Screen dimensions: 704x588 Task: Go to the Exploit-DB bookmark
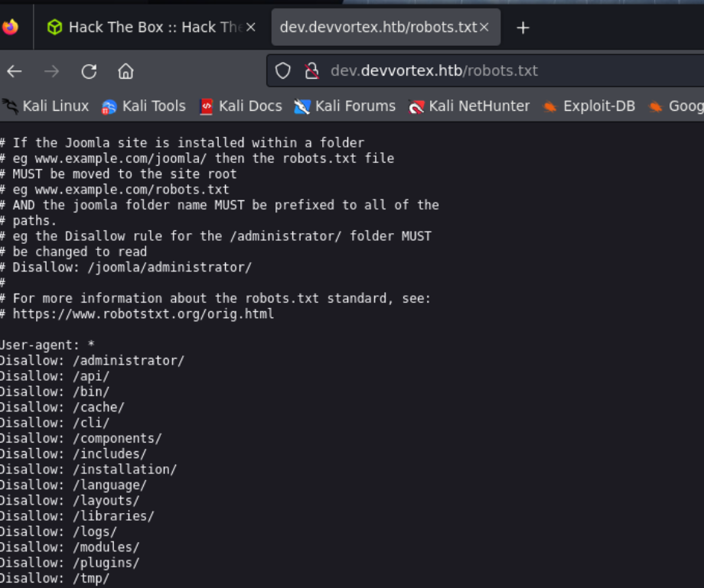(588, 106)
